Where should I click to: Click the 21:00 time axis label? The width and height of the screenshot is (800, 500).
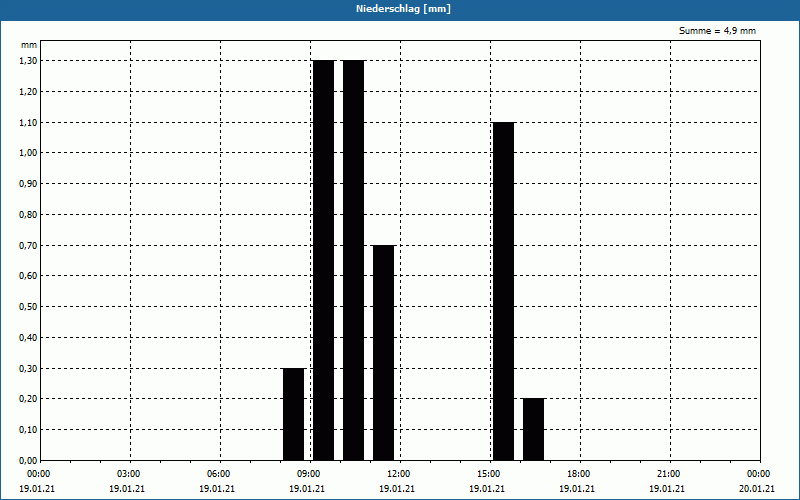(x=668, y=474)
